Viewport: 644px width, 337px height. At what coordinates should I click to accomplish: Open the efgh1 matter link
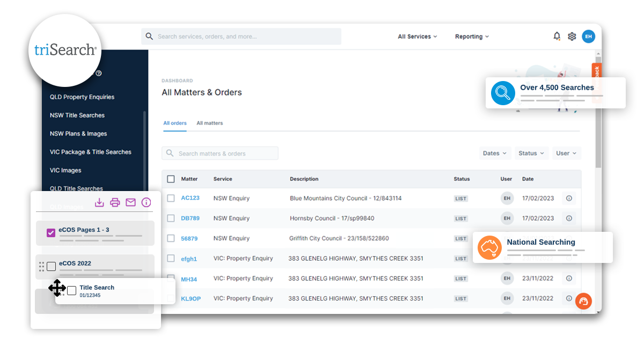point(189,259)
